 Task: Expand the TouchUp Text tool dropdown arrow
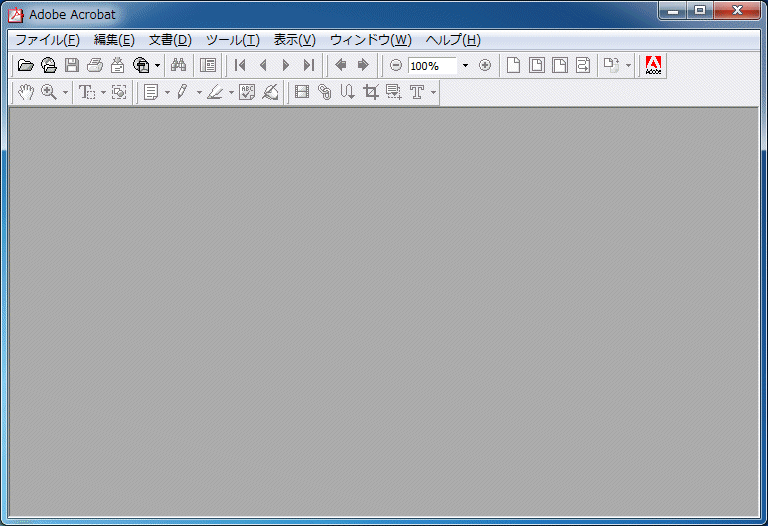pyautogui.click(x=433, y=93)
